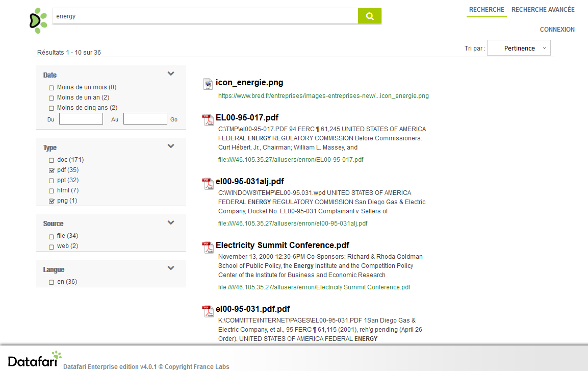Viewport: 588px width, 371px height.
Task: Open the el00-95-031.pdf.pdf result title
Action: point(253,309)
